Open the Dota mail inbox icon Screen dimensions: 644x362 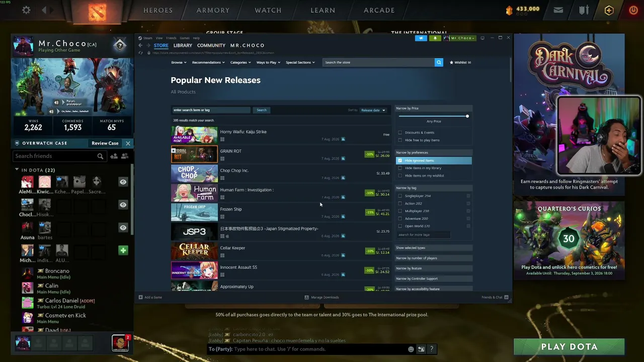tap(558, 10)
